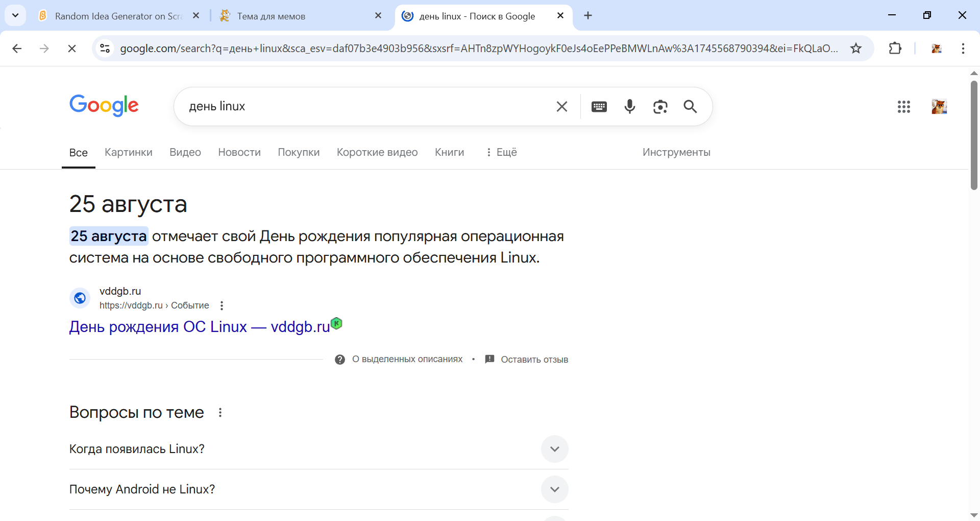Image resolution: width=980 pixels, height=521 pixels.
Task: Open the "День рождения ОС Linux" result link
Action: tap(200, 327)
